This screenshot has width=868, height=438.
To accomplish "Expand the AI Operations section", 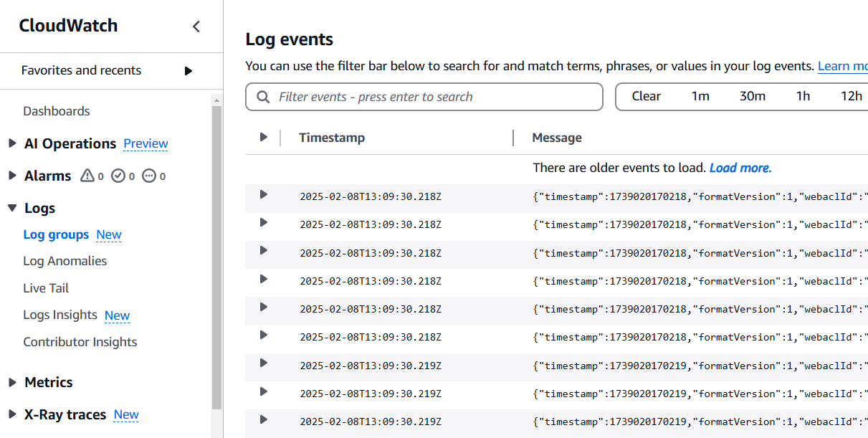I will pyautogui.click(x=12, y=143).
